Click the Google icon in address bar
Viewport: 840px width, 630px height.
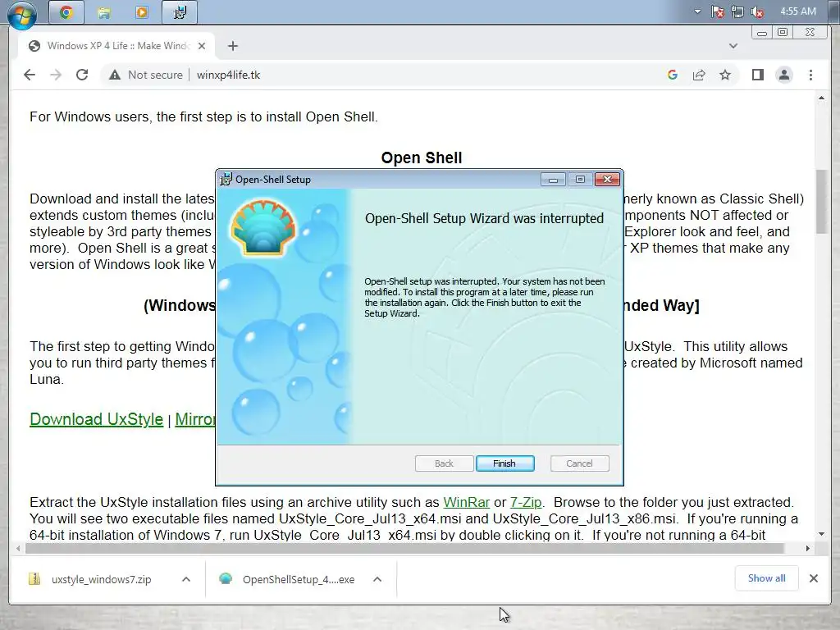(673, 75)
